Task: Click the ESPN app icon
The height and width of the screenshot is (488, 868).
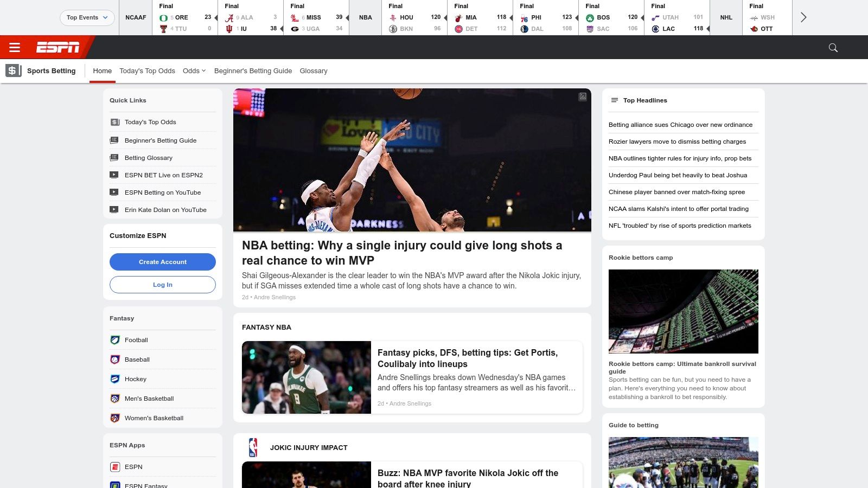Action: 115,467
